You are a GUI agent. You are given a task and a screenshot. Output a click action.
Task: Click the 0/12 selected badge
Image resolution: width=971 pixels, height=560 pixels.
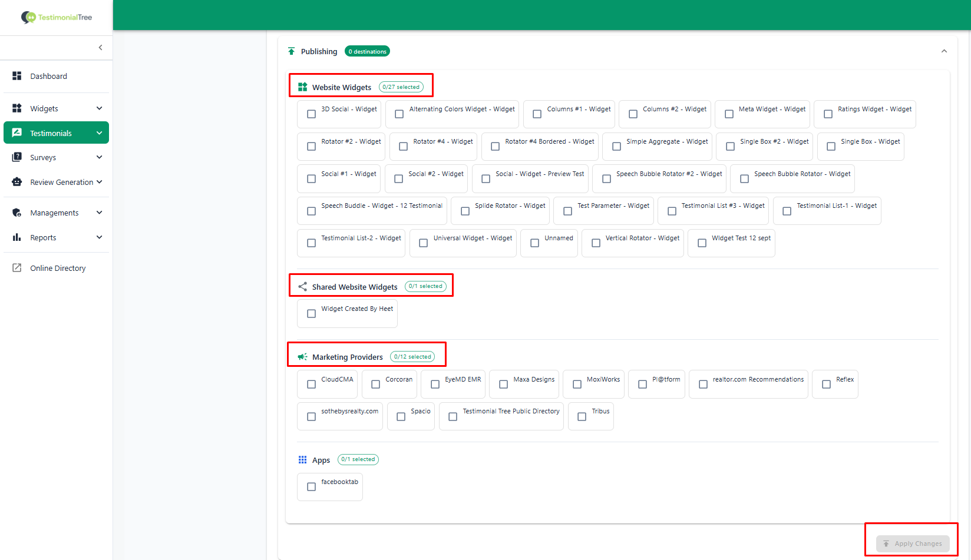(412, 357)
